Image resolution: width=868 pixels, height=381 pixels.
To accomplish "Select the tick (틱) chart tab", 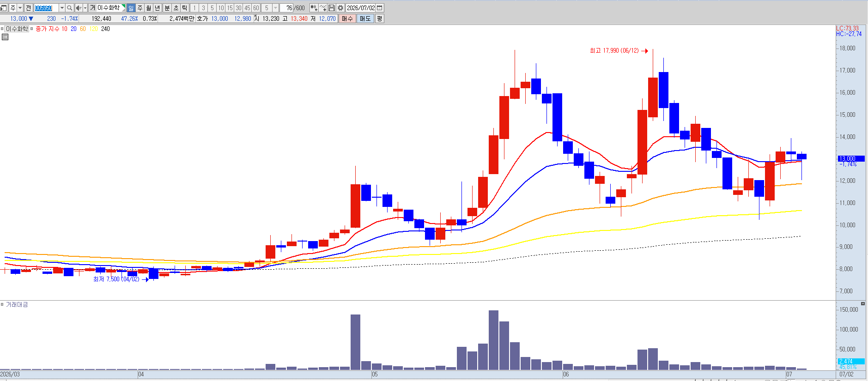I will point(185,8).
